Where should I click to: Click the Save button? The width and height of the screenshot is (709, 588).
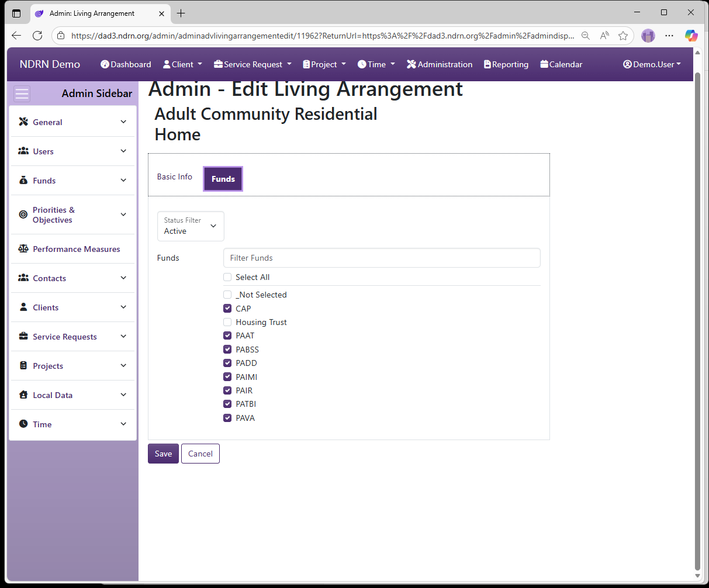click(x=163, y=454)
